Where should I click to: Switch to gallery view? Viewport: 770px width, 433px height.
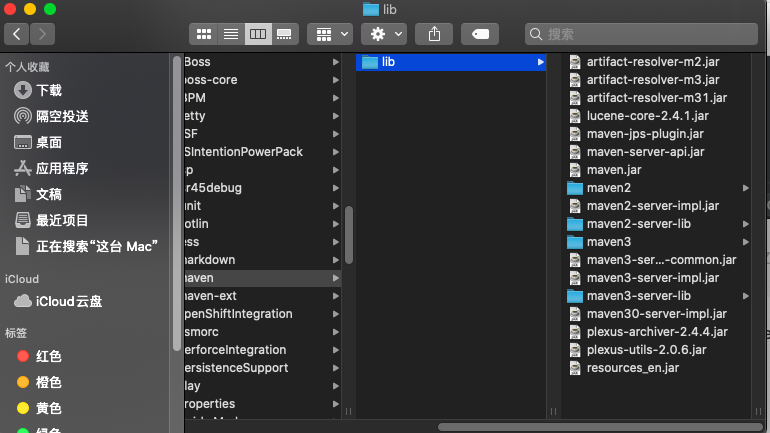[x=285, y=34]
